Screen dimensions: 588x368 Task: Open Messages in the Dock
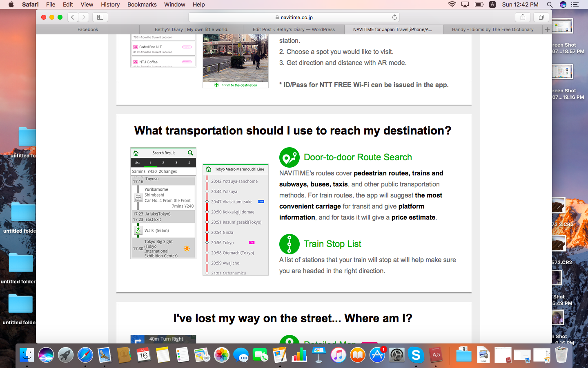(241, 355)
